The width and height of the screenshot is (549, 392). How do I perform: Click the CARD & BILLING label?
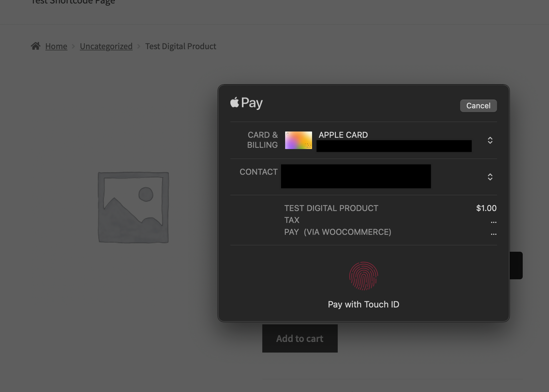pyautogui.click(x=262, y=140)
